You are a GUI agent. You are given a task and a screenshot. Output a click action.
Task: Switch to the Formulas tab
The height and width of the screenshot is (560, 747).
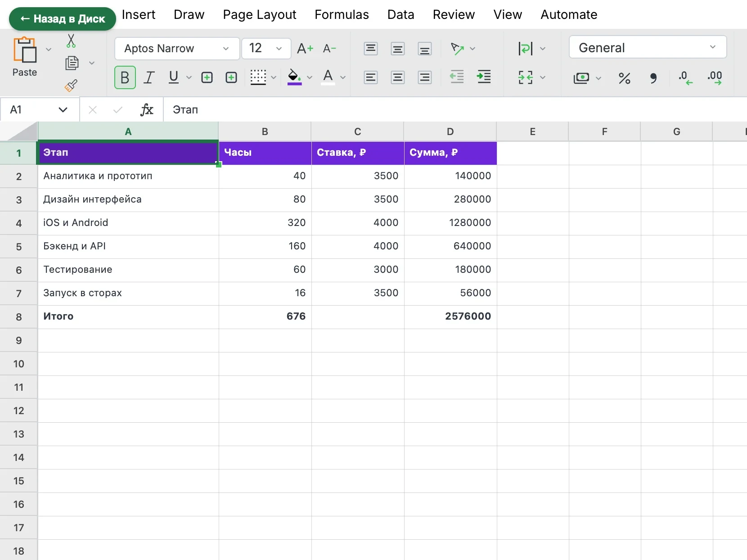pyautogui.click(x=342, y=14)
